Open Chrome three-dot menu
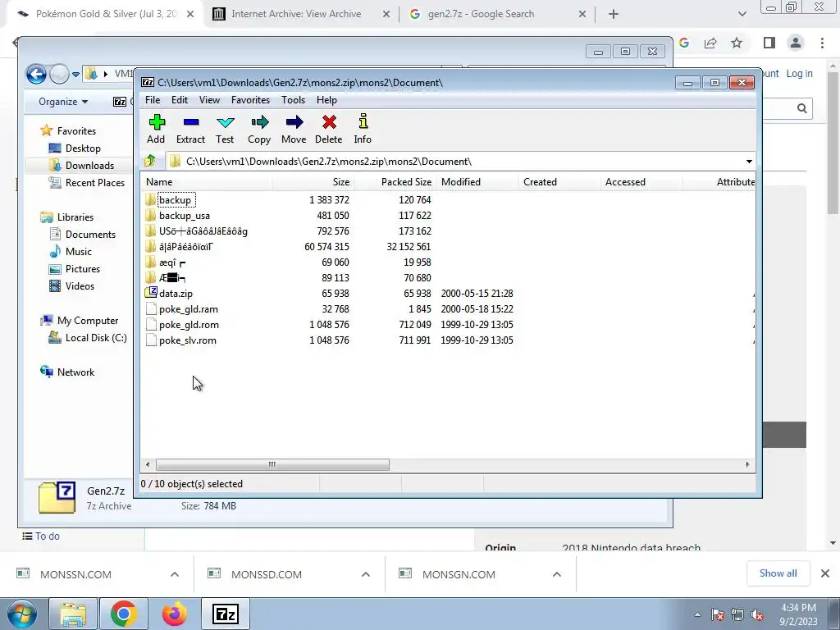The height and width of the screenshot is (630, 840). (x=822, y=43)
